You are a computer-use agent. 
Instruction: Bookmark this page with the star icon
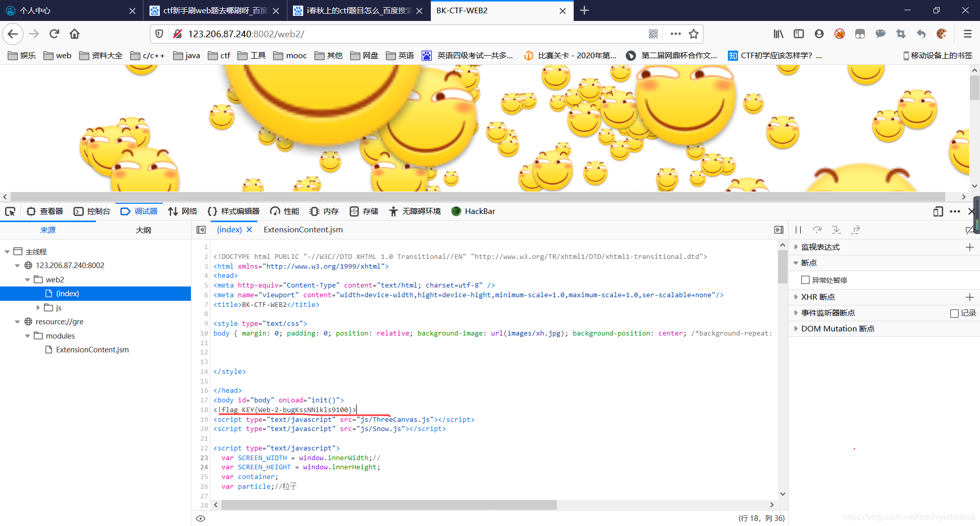[693, 34]
